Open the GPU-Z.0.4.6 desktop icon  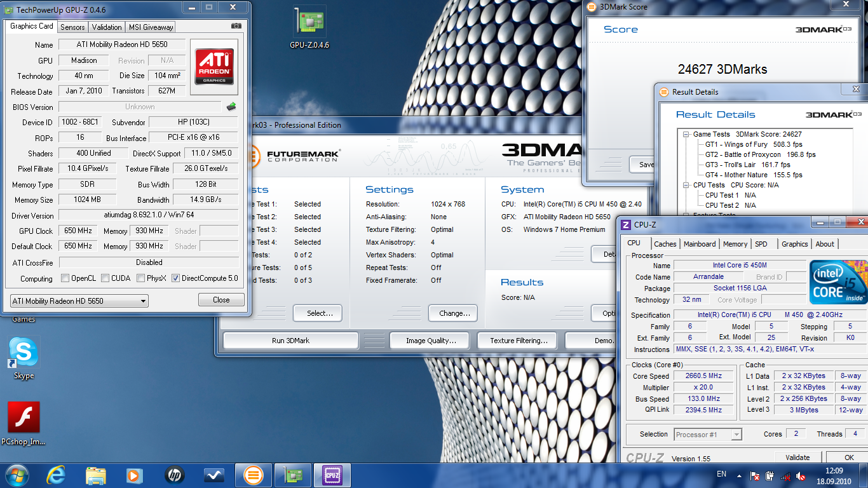(309, 28)
